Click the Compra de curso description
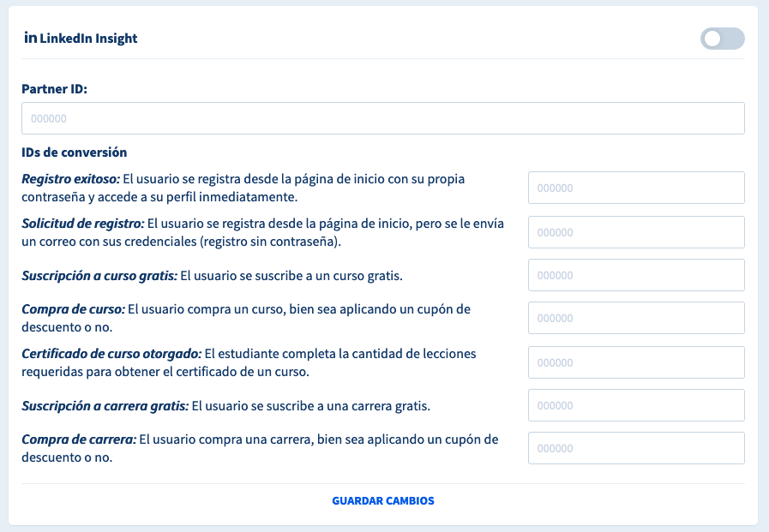 257,318
